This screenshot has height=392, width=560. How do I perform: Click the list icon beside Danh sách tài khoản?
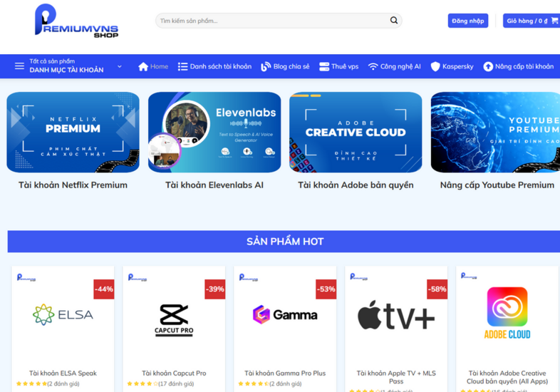tap(182, 66)
